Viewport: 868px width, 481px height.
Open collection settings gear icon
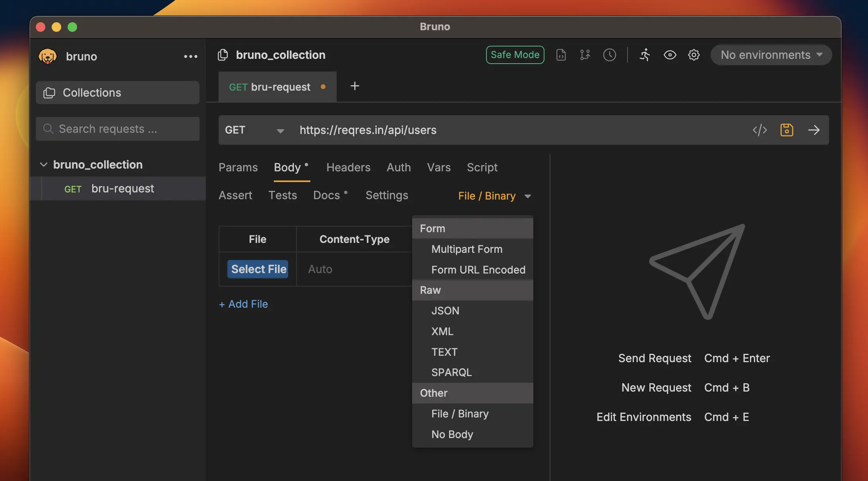tap(694, 55)
